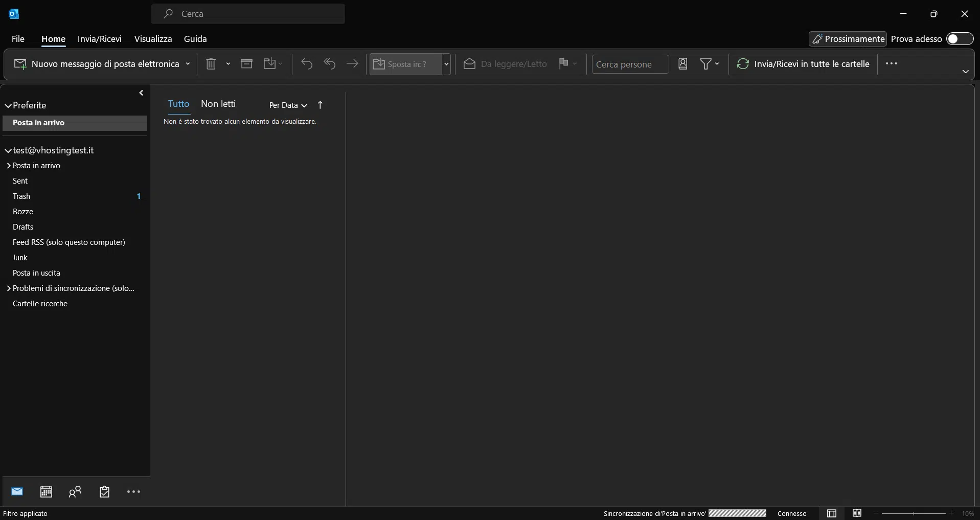Reverse sort order with the up arrow
Image resolution: width=980 pixels, height=520 pixels.
click(x=321, y=105)
